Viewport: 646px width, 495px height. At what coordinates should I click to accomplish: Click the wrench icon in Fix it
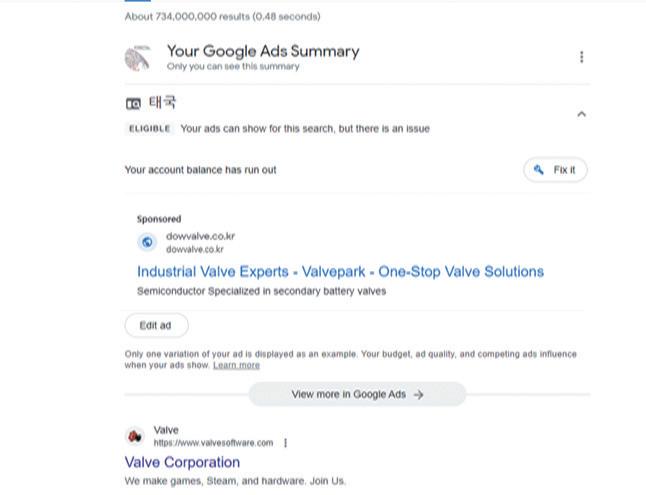point(540,170)
